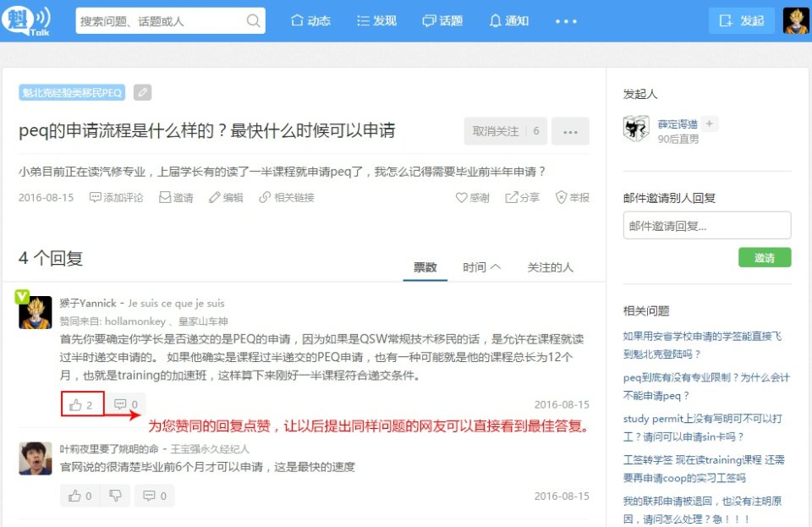This screenshot has width=812, height=527.
Task: Click the green 邀请 button
Action: 765,257
